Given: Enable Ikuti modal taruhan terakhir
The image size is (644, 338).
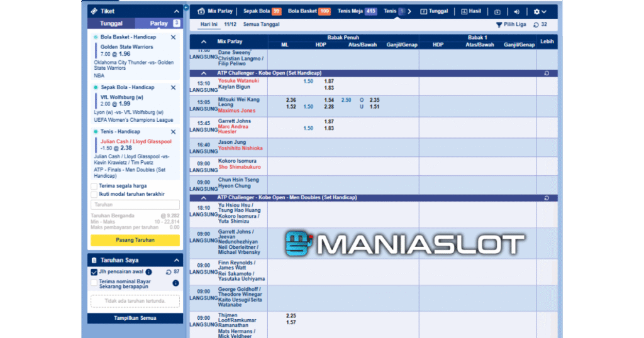Looking at the screenshot, I should 94,194.
